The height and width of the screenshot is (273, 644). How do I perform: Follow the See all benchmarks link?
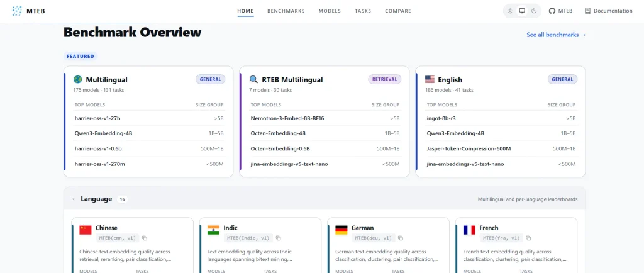(556, 35)
